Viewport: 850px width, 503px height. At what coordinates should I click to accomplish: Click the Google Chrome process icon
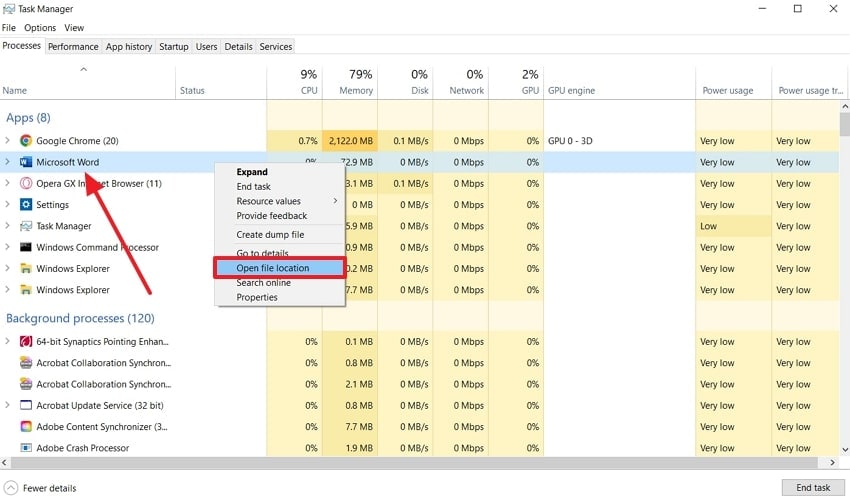coord(26,141)
